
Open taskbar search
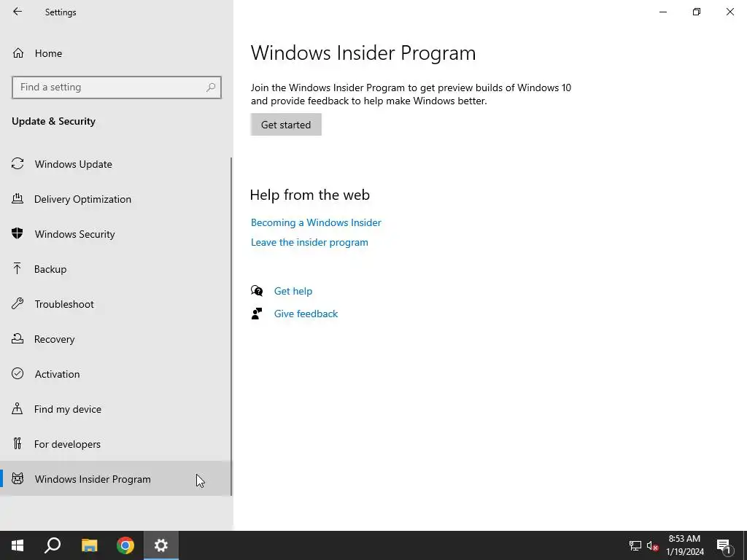click(53, 545)
